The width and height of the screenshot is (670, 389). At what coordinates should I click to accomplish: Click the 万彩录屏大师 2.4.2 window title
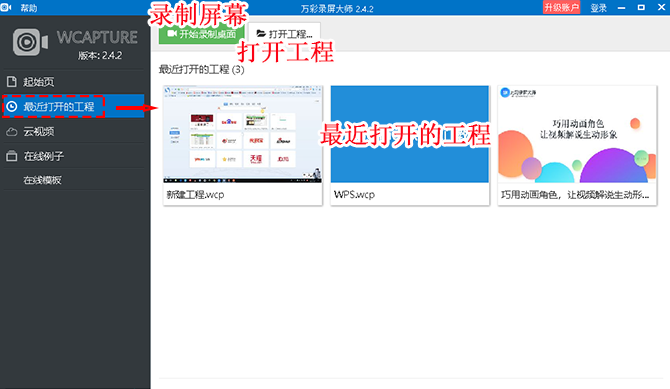tap(337, 9)
